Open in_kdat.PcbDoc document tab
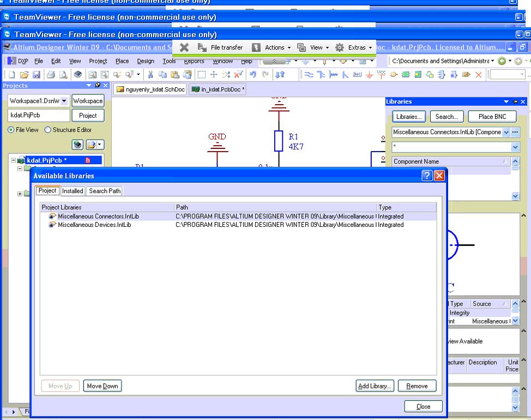Image resolution: width=531 pixels, height=420 pixels. (218, 89)
